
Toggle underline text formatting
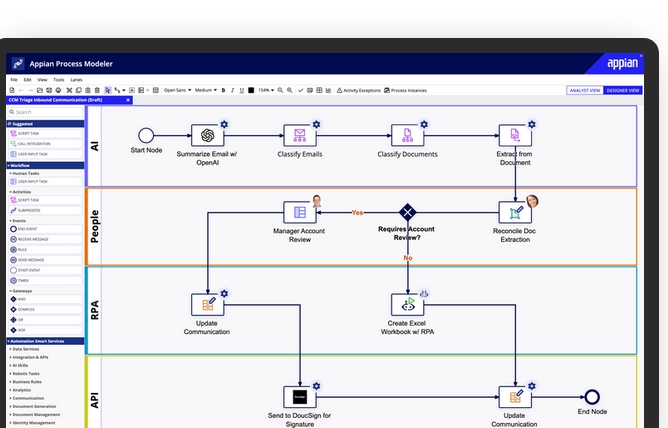242,90
